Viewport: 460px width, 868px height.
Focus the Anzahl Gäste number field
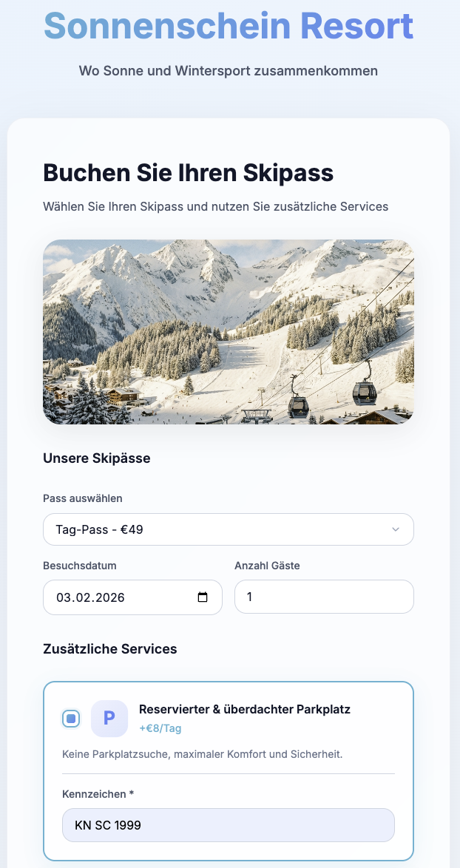coord(324,597)
